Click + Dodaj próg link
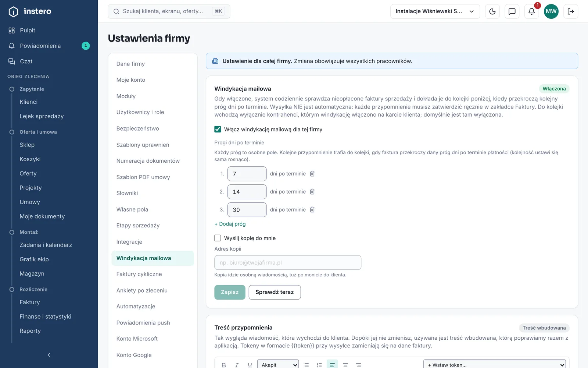 coord(230,224)
